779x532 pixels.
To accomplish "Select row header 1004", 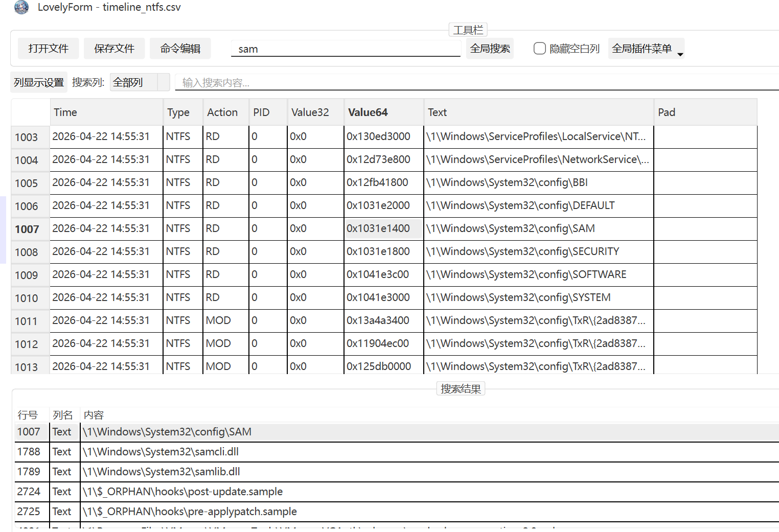I will (30, 160).
